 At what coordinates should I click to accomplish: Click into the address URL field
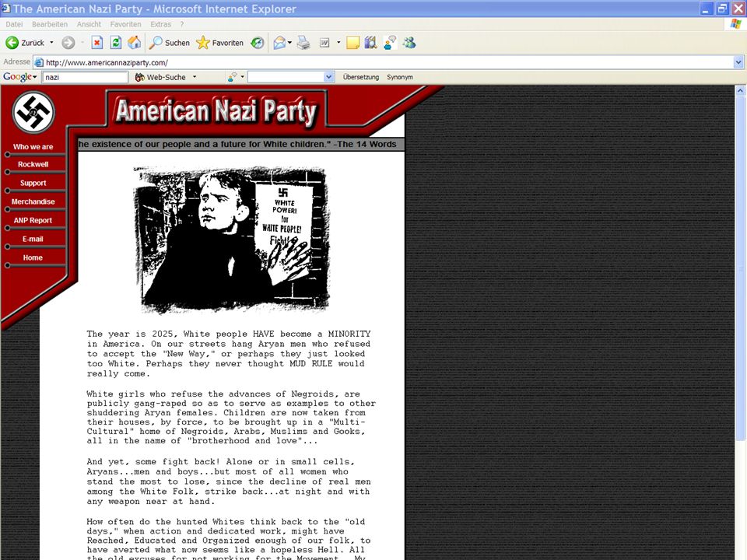tap(389, 62)
